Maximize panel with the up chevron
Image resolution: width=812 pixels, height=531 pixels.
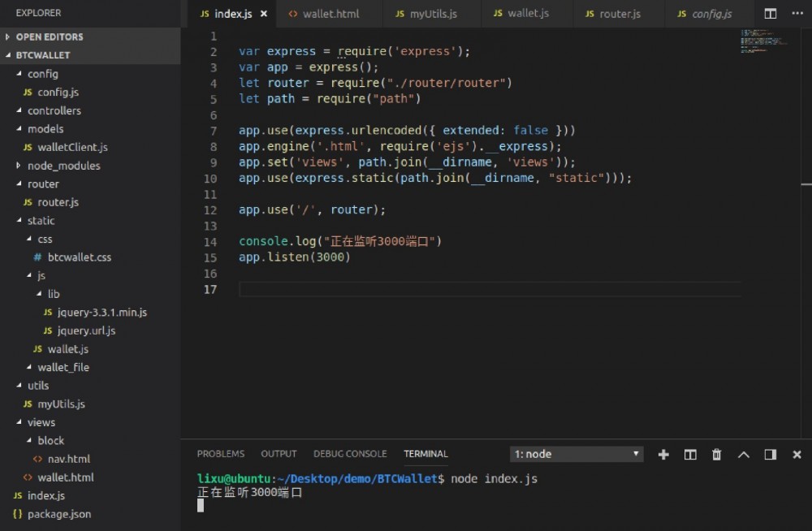pos(743,455)
